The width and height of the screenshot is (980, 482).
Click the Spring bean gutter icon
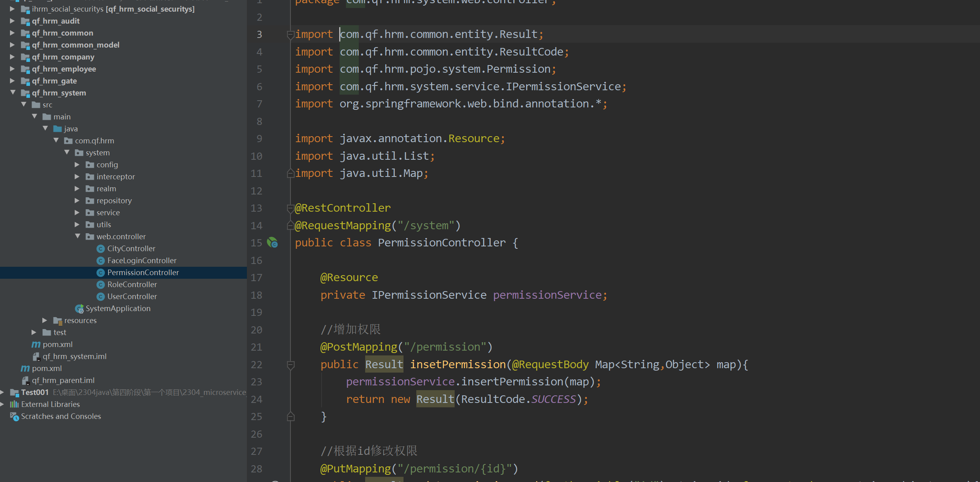pos(272,242)
